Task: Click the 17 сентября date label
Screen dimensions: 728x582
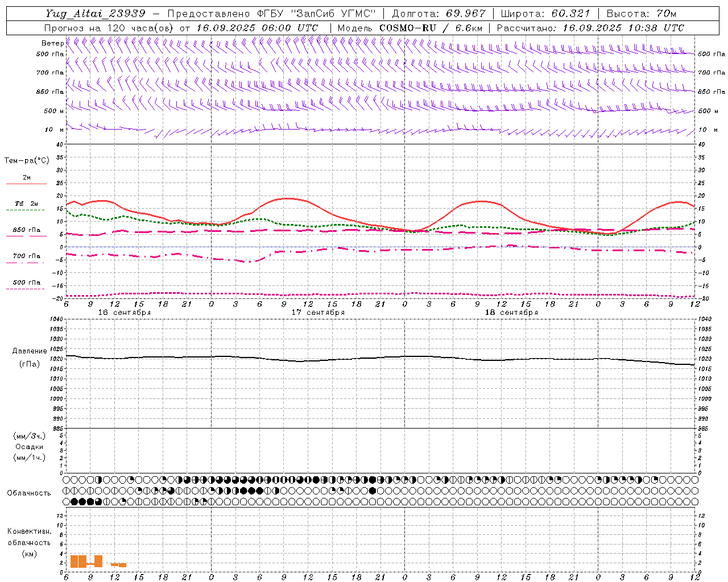Action: click(x=318, y=313)
